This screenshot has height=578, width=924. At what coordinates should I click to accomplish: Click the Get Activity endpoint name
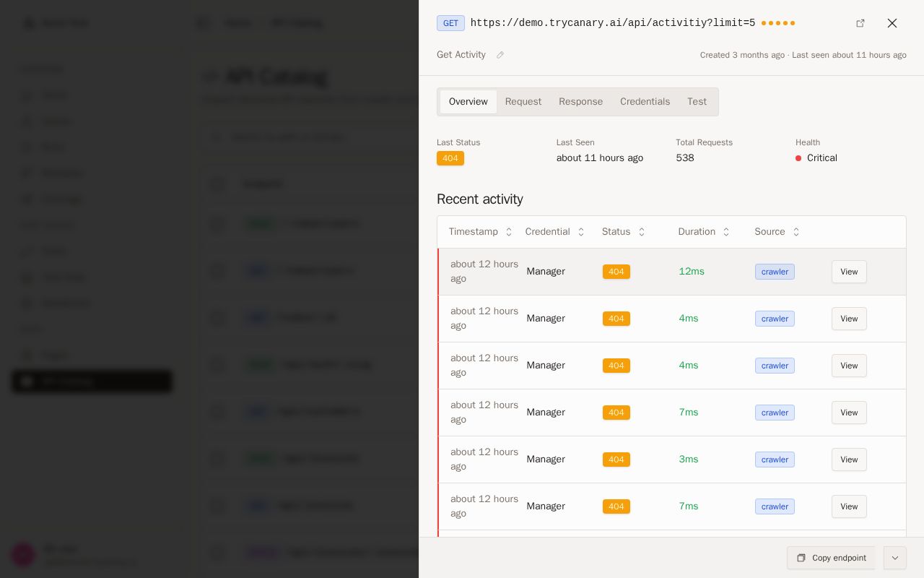click(461, 55)
